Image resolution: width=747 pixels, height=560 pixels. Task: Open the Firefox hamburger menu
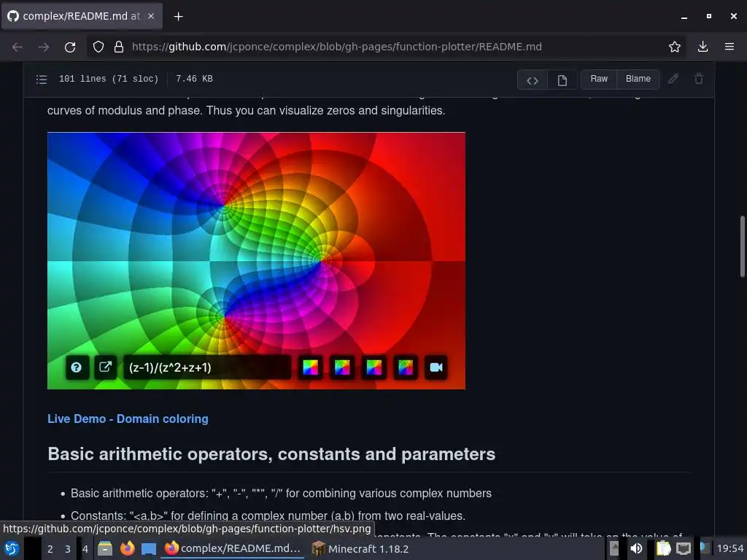pos(729,47)
